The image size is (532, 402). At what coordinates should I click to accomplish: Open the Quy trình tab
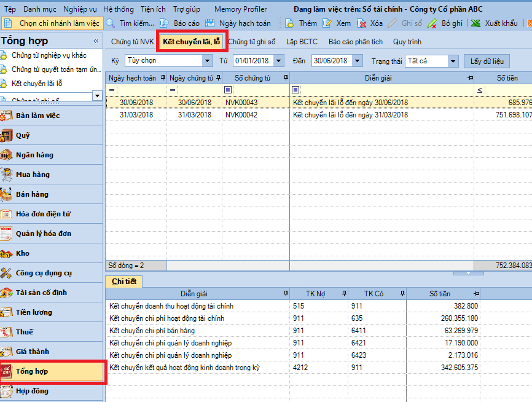[x=407, y=42]
